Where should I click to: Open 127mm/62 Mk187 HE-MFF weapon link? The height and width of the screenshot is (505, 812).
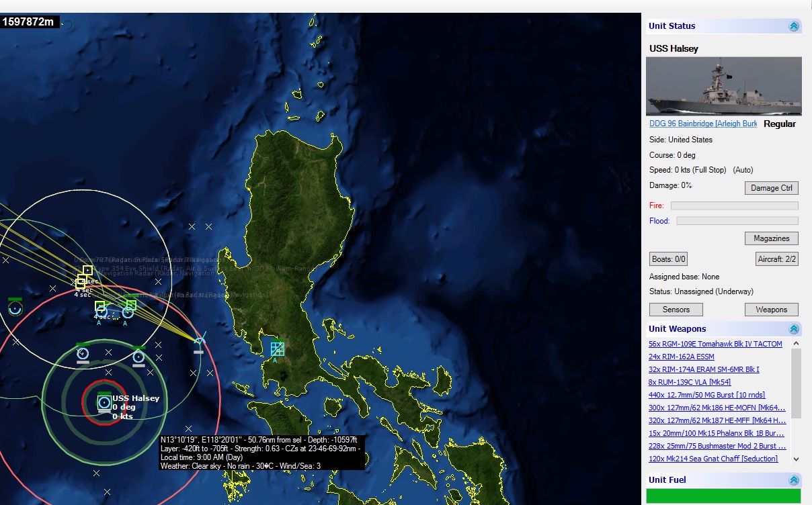[717, 420]
